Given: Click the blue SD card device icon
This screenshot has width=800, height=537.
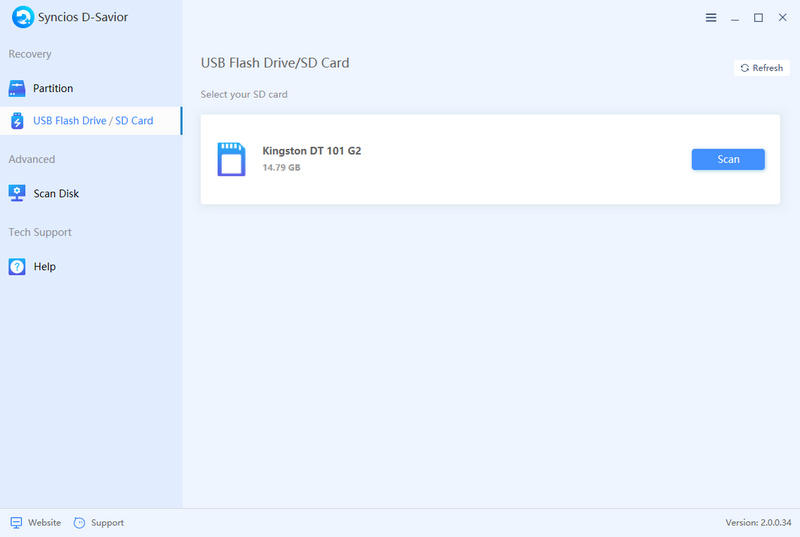Looking at the screenshot, I should (x=231, y=159).
